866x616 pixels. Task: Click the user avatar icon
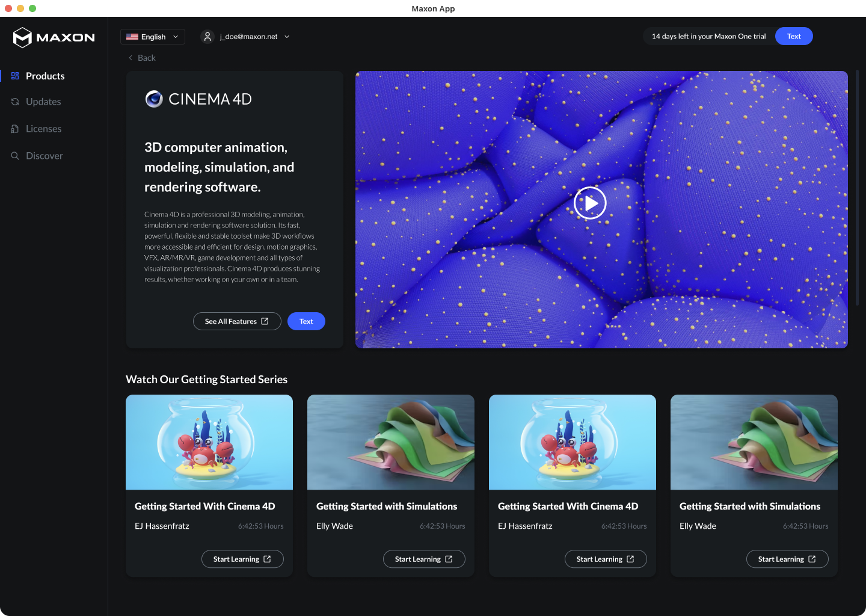click(207, 37)
